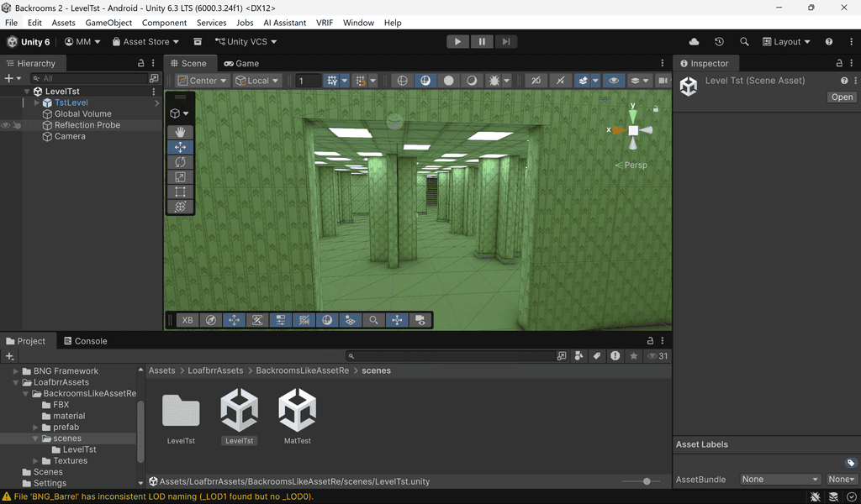The width and height of the screenshot is (861, 504).
Task: Open the Hierarchy panel options menu
Action: [153, 63]
